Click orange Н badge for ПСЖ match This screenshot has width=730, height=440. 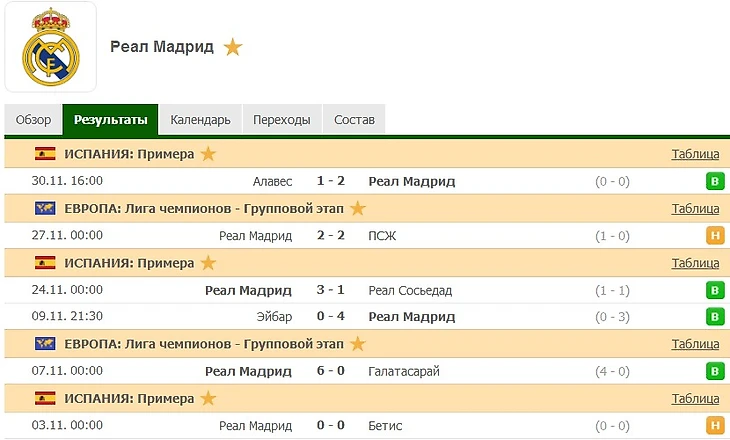pos(715,236)
